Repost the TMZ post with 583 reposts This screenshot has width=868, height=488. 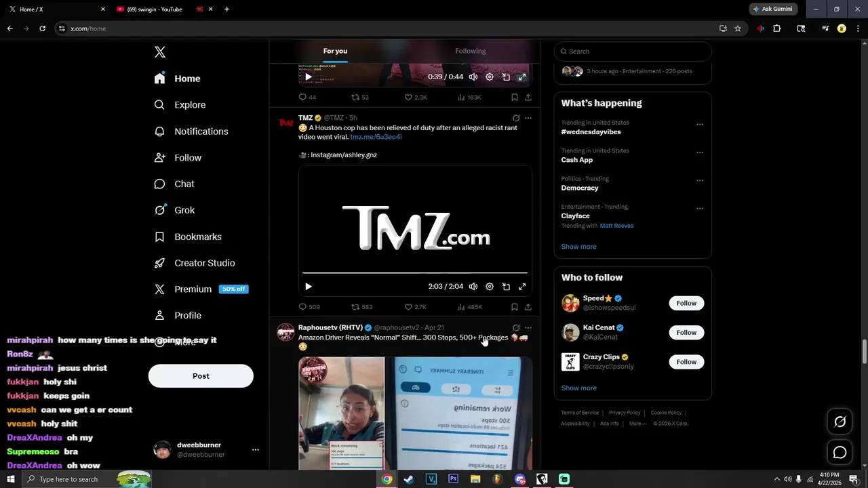click(x=361, y=307)
